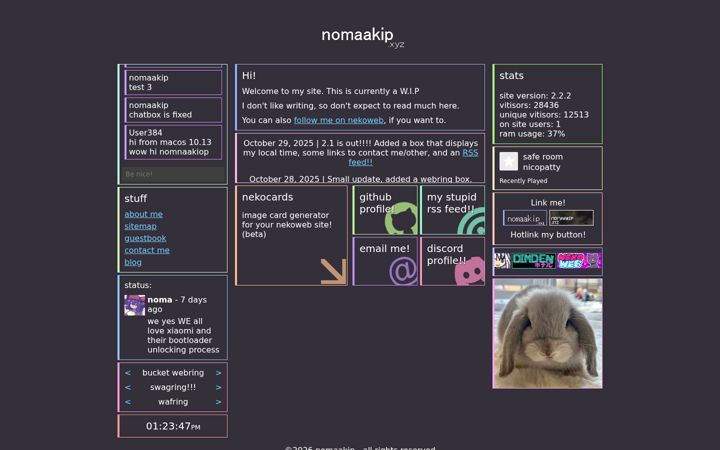Click the chatbox 'Be nice!' input field

point(173,174)
